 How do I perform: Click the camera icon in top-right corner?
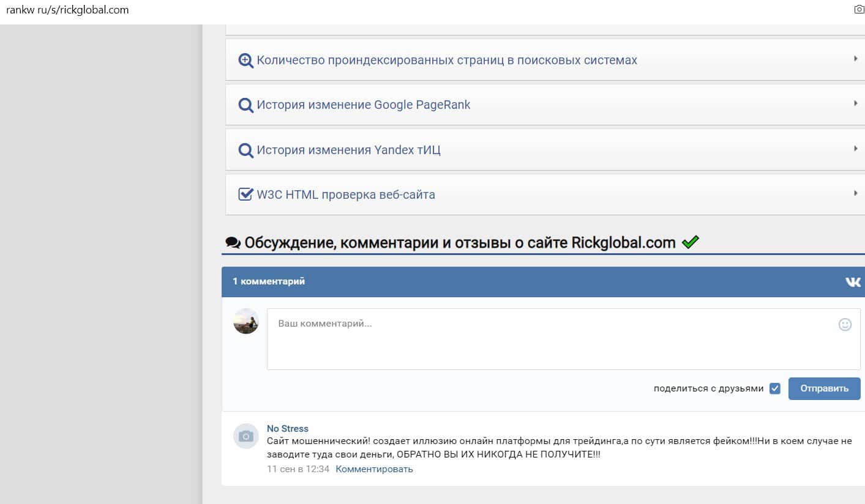click(x=859, y=10)
